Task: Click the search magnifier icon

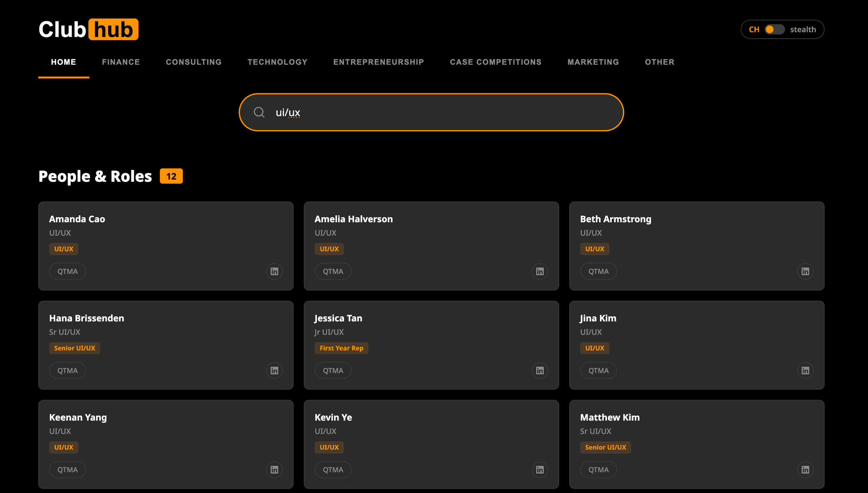Action: tap(259, 112)
